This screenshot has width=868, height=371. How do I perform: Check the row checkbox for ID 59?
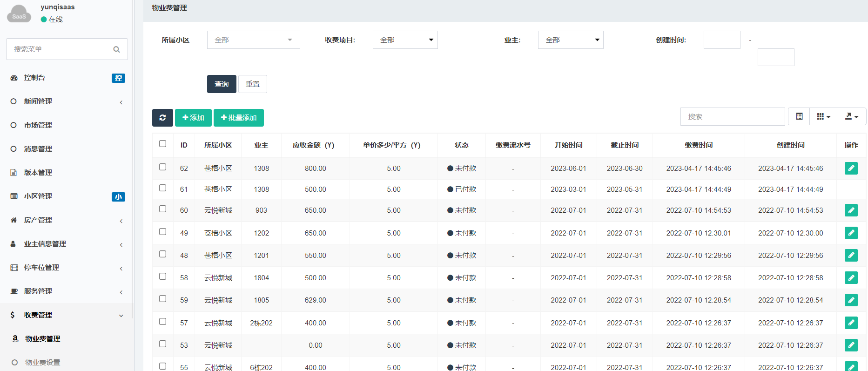tap(162, 298)
